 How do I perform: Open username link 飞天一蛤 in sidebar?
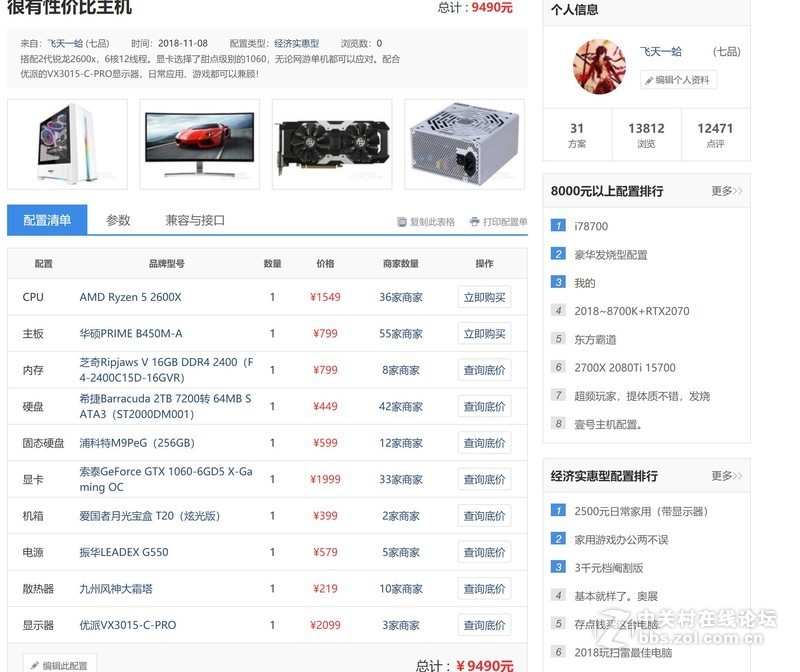coord(661,52)
